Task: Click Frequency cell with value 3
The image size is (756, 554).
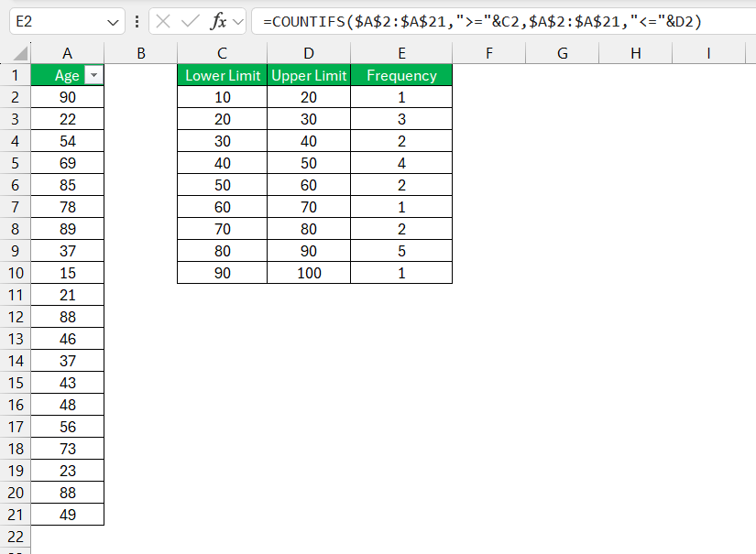Action: tap(401, 119)
